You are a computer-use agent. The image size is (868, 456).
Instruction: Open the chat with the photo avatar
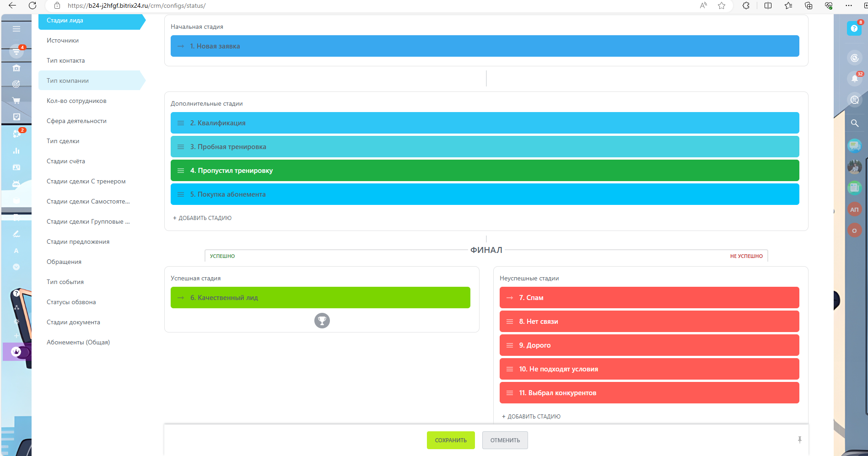click(854, 167)
